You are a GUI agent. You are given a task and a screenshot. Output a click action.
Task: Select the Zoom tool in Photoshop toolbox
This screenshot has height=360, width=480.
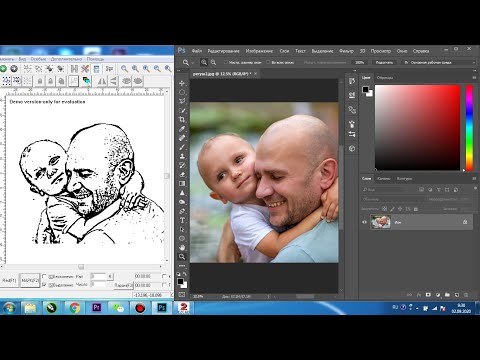pos(182,257)
